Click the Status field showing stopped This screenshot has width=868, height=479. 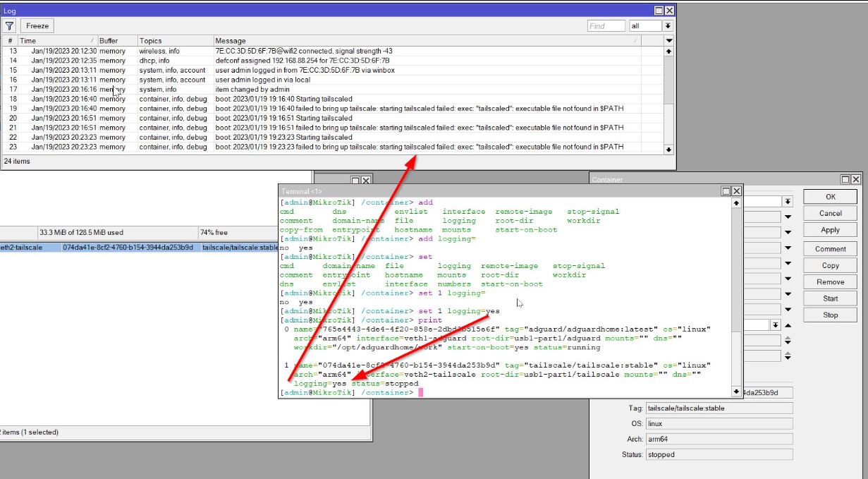[x=719, y=455]
